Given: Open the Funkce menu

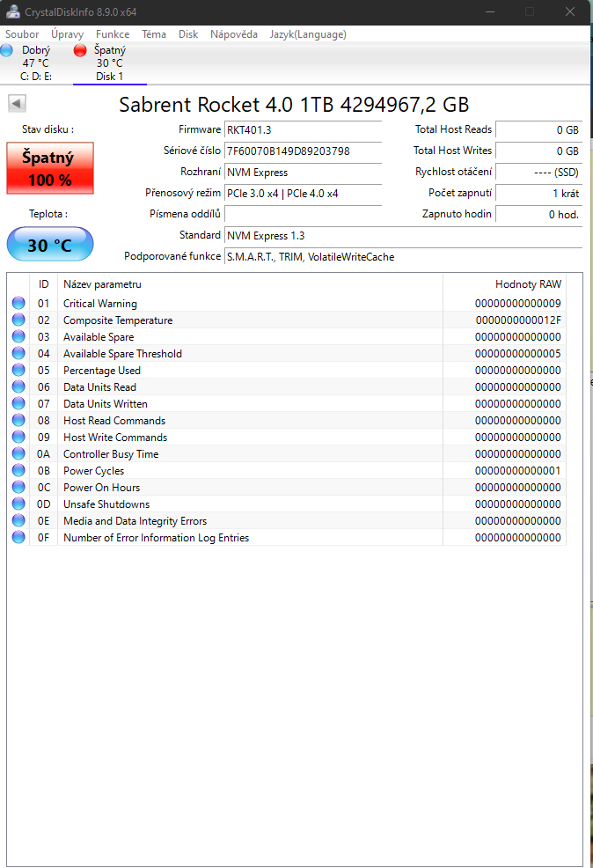Looking at the screenshot, I should (x=113, y=34).
